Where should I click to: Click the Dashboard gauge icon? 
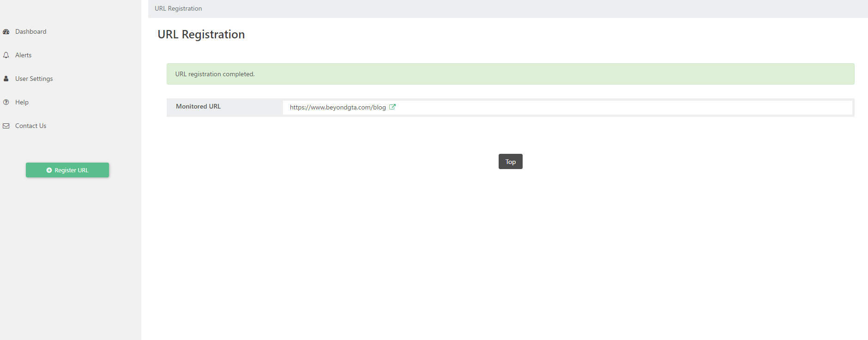[x=6, y=32]
